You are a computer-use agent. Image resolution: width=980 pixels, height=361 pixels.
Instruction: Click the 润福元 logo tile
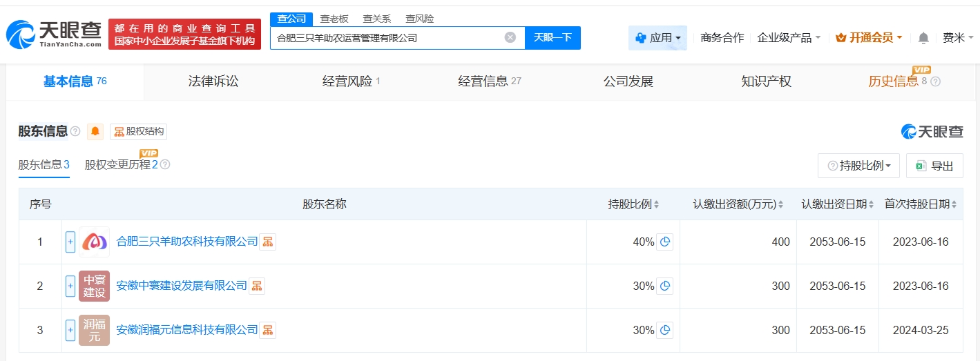(95, 330)
